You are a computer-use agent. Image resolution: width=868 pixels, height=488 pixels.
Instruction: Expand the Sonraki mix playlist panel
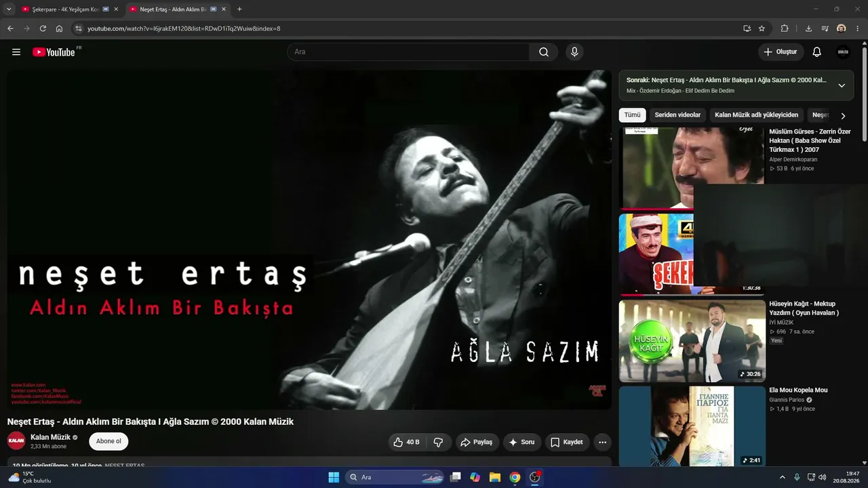(842, 85)
